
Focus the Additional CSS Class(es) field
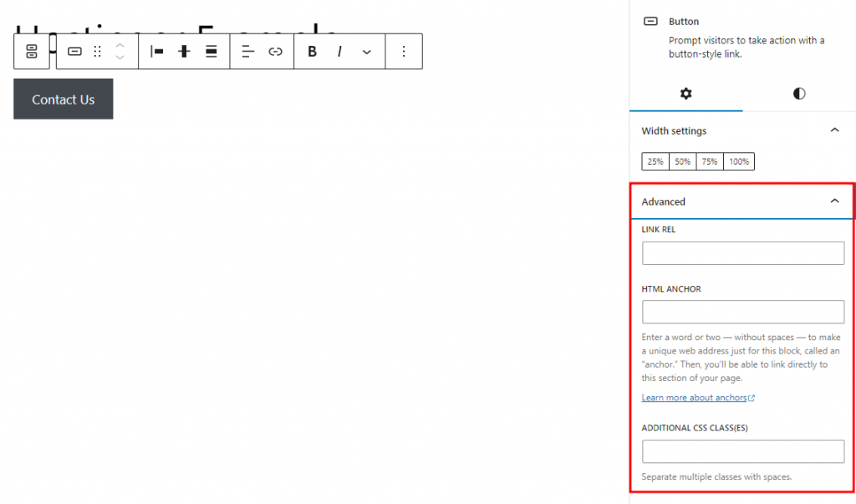(743, 451)
